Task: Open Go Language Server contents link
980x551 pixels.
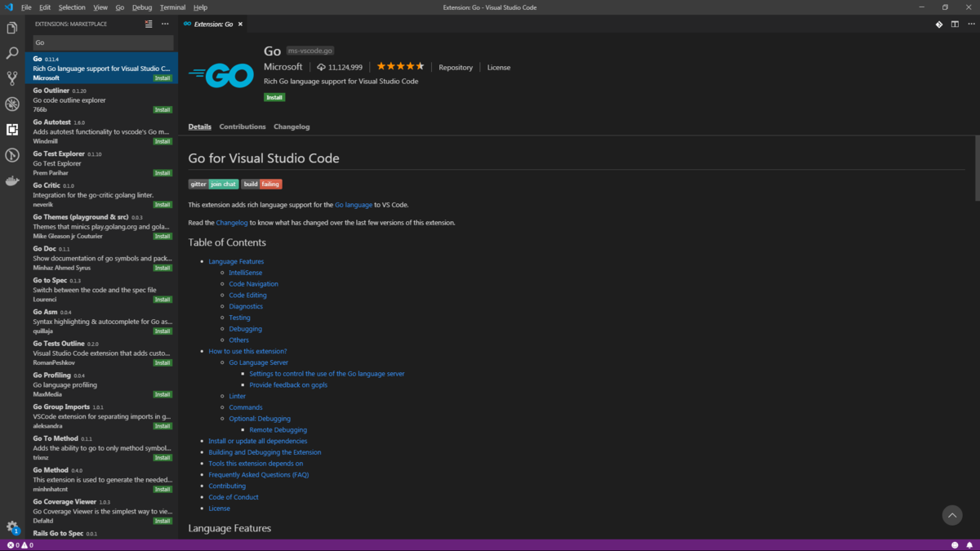Action: [x=259, y=362]
